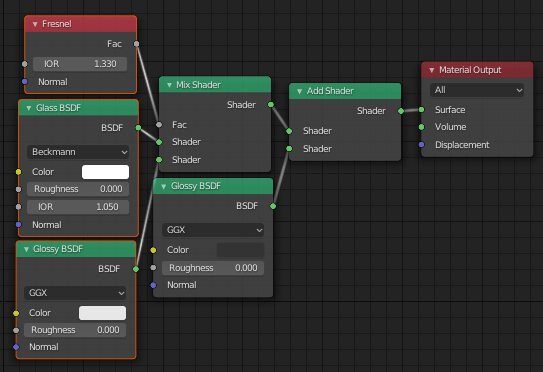This screenshot has width=543, height=372.
Task: Click Add Shader input socket linked from Mix Shader
Action: [x=289, y=131]
